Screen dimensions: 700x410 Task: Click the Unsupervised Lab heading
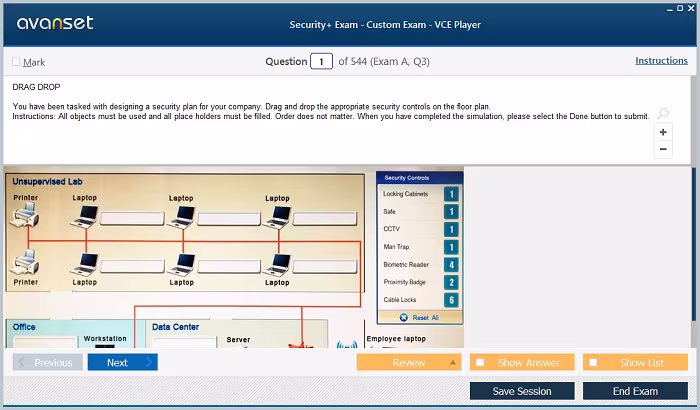(47, 181)
